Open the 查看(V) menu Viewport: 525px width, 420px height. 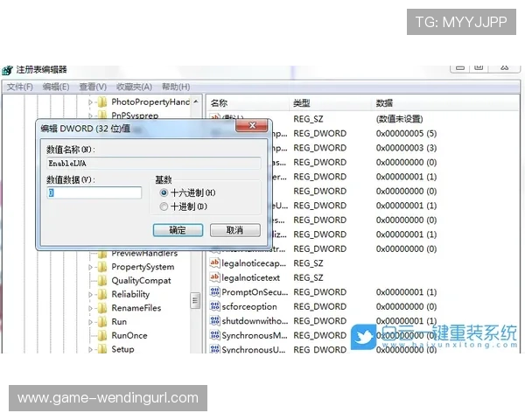point(93,87)
